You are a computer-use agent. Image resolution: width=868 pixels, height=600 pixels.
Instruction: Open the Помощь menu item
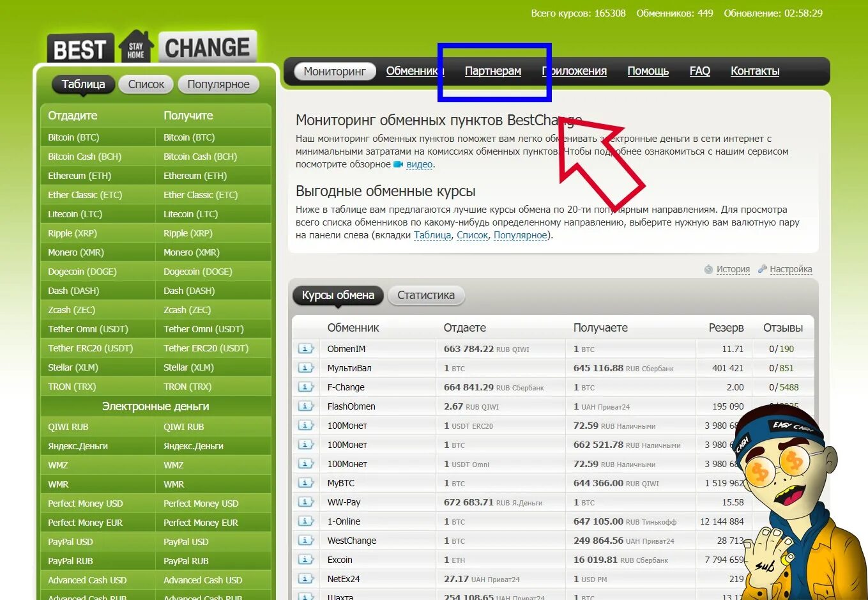pos(648,71)
